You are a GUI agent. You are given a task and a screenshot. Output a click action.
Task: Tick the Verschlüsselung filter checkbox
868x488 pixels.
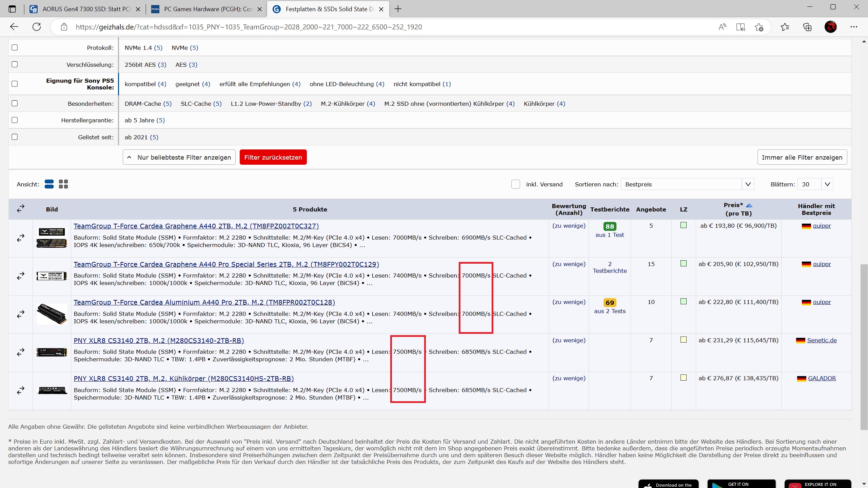click(15, 64)
